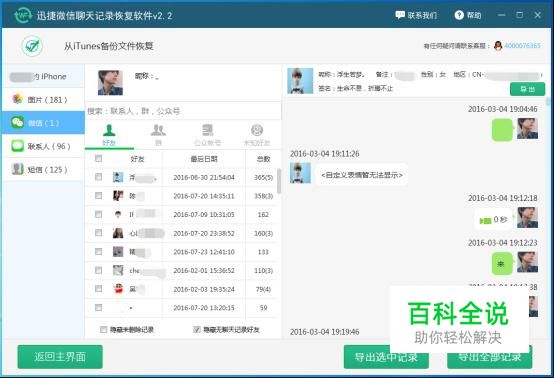Click sender avatar at 2016-03-04 19:04:46
Image resolution: width=554 pixels, height=378 pixels.
(x=528, y=129)
